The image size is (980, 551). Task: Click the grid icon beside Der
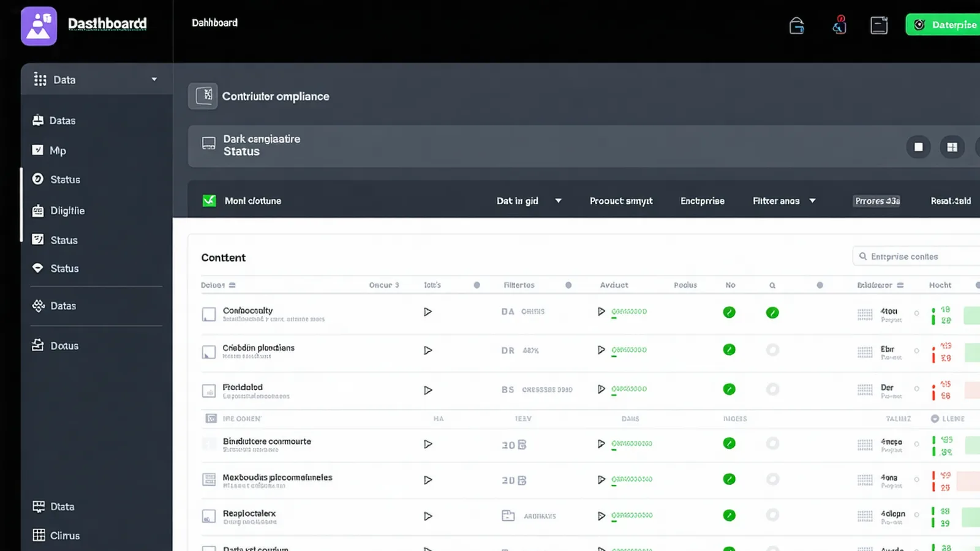tap(865, 390)
